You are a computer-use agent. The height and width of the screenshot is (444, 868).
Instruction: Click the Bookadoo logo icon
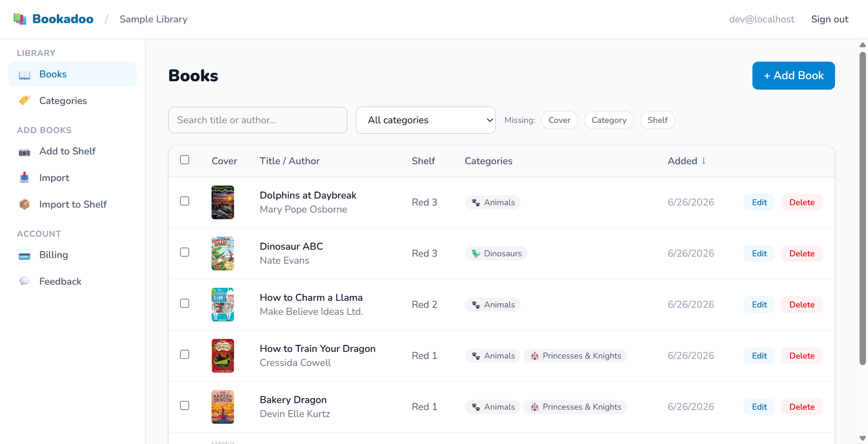20,19
